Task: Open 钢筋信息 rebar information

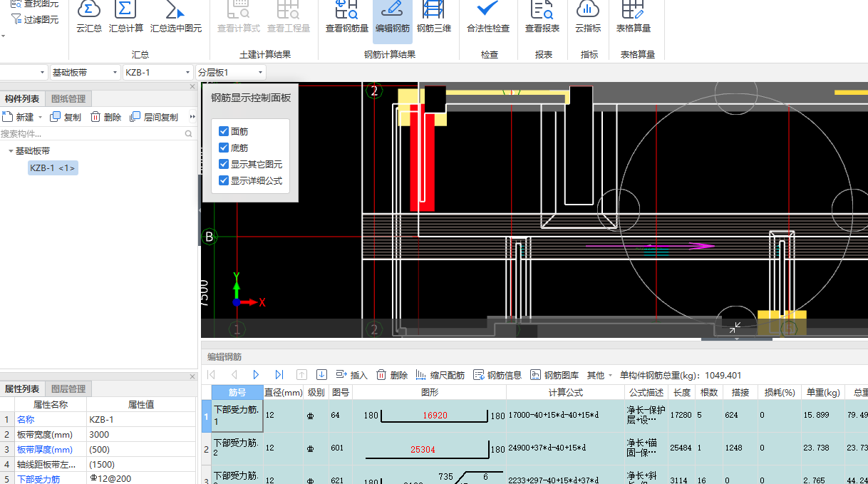Action: pyautogui.click(x=497, y=375)
